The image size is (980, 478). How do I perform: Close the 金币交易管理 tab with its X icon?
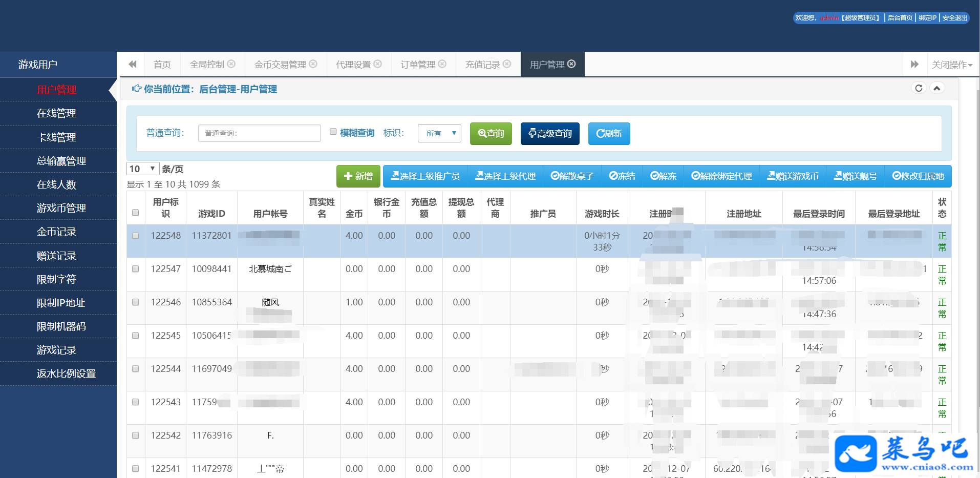coord(313,64)
